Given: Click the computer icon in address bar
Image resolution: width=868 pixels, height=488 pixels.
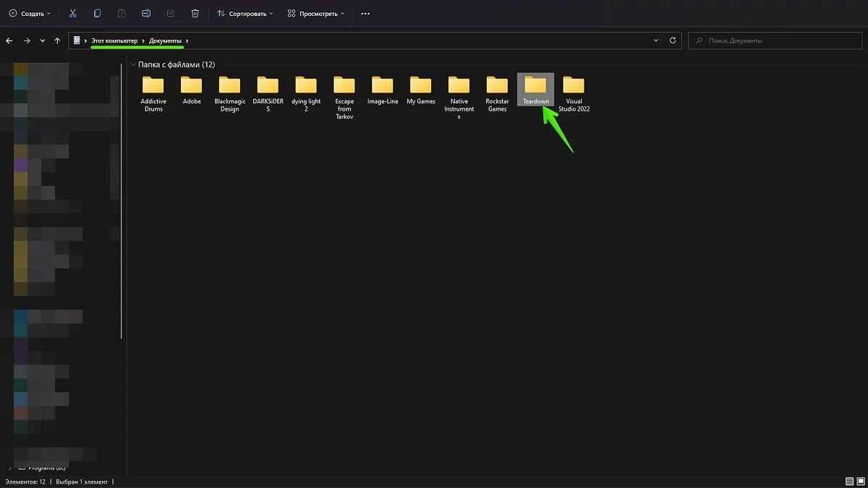Looking at the screenshot, I should (77, 40).
